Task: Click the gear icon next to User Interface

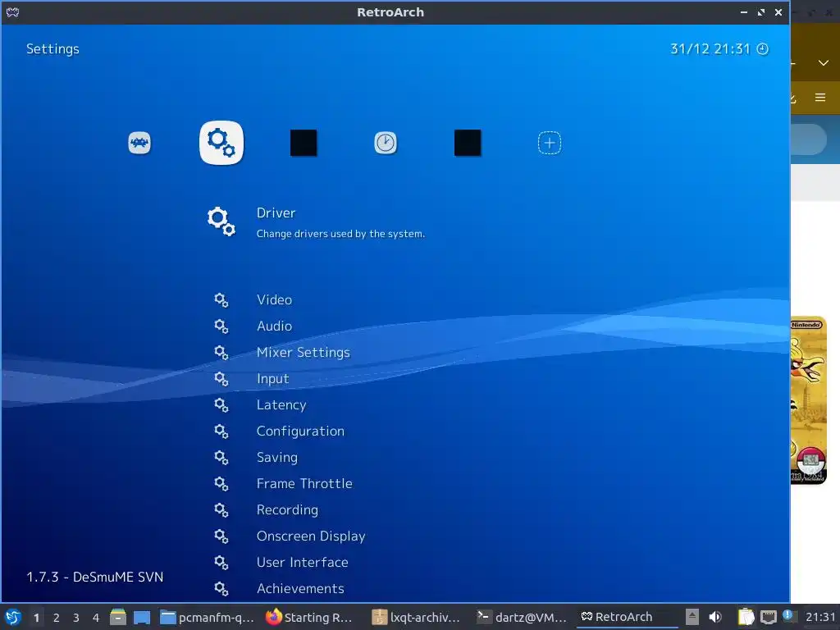Action: pyautogui.click(x=221, y=563)
